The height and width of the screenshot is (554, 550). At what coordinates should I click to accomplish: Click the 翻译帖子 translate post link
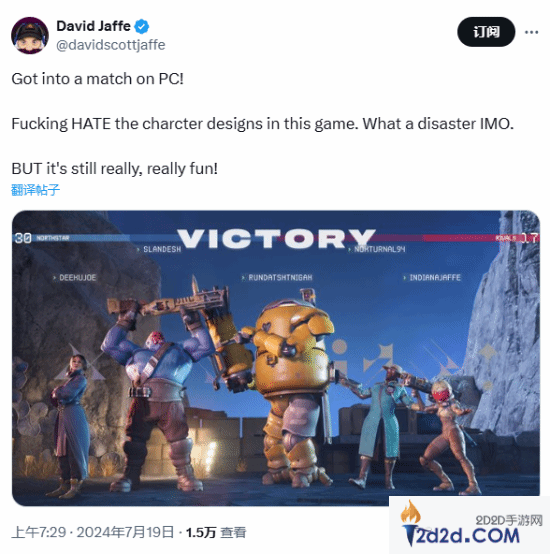point(35,190)
